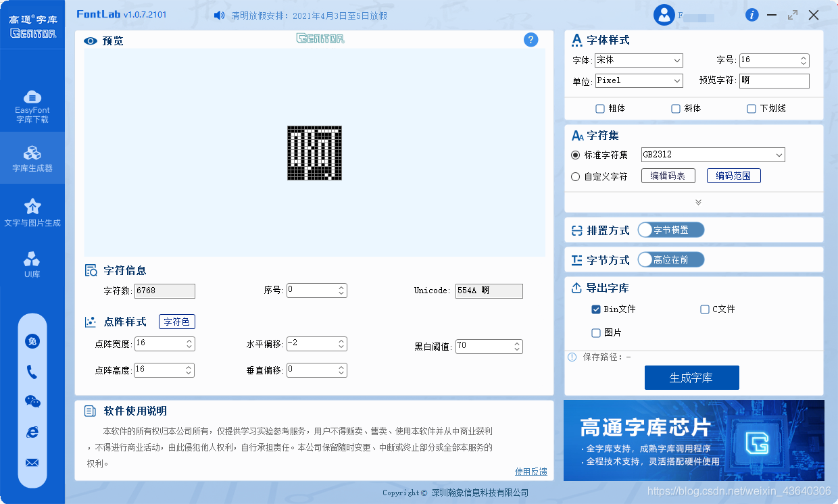This screenshot has width=838, height=504.
Task: Open the GB2312 character set dropdown
Action: (713, 155)
